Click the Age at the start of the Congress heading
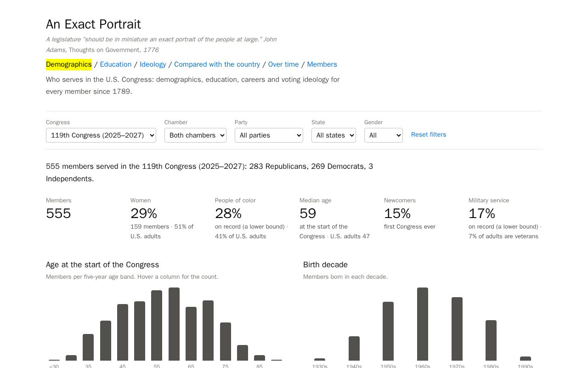Image resolution: width=588 pixels, height=368 pixels. tap(102, 265)
